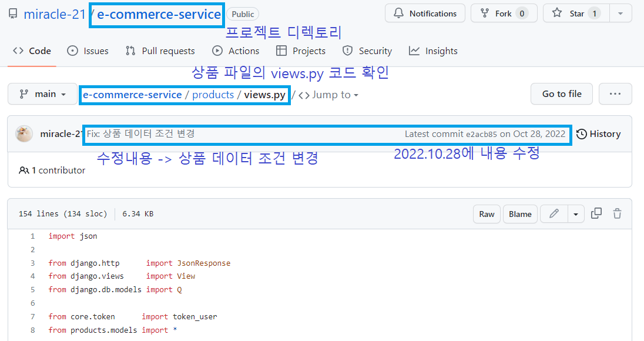Image resolution: width=644 pixels, height=341 pixels.
Task: Click e-commerce-service in the file breadcrumb
Action: coord(132,95)
